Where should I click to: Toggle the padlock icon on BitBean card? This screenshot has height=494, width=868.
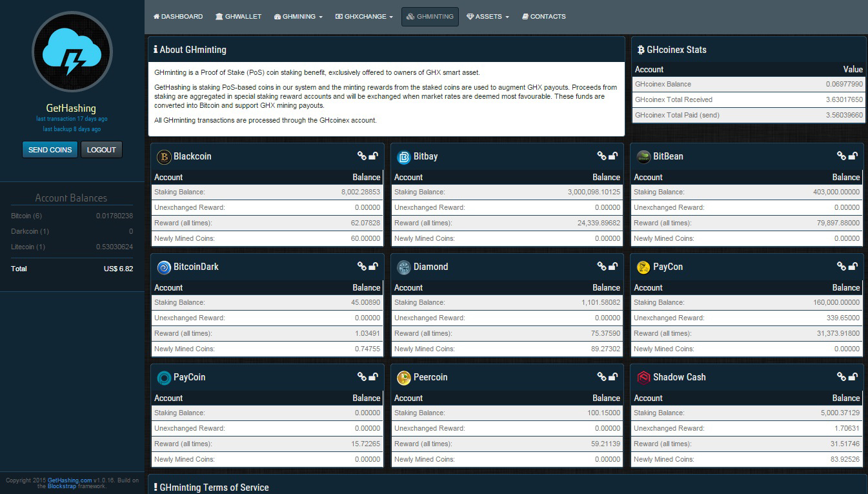853,156
